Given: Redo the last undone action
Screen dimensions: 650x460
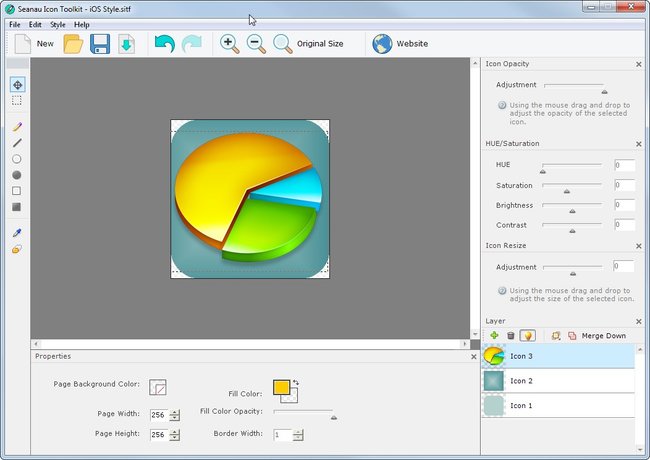Looking at the screenshot, I should (192, 44).
